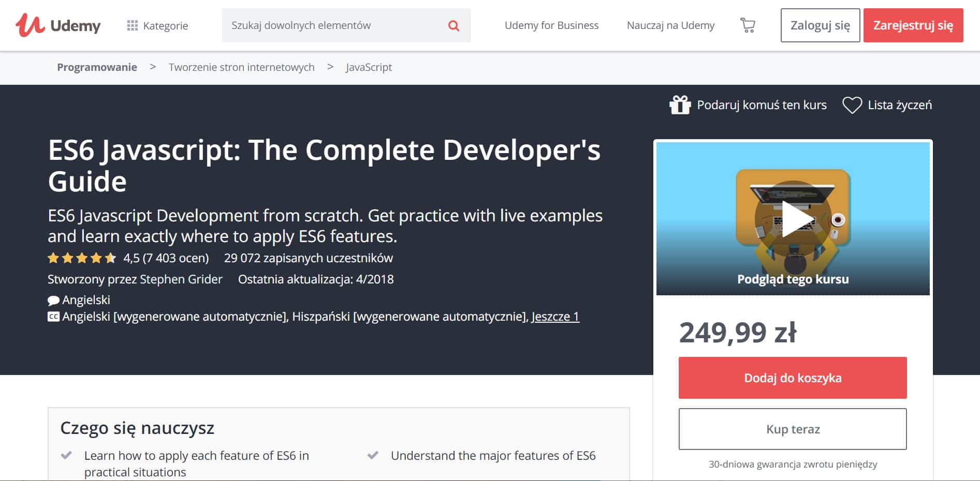Go to Programowanie breadcrumb
Screen dimensions: 980x481
point(97,67)
